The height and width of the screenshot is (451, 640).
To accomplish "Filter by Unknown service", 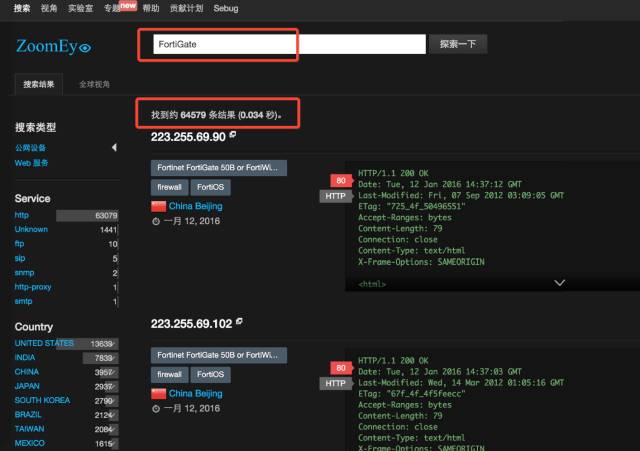I will coord(31,229).
